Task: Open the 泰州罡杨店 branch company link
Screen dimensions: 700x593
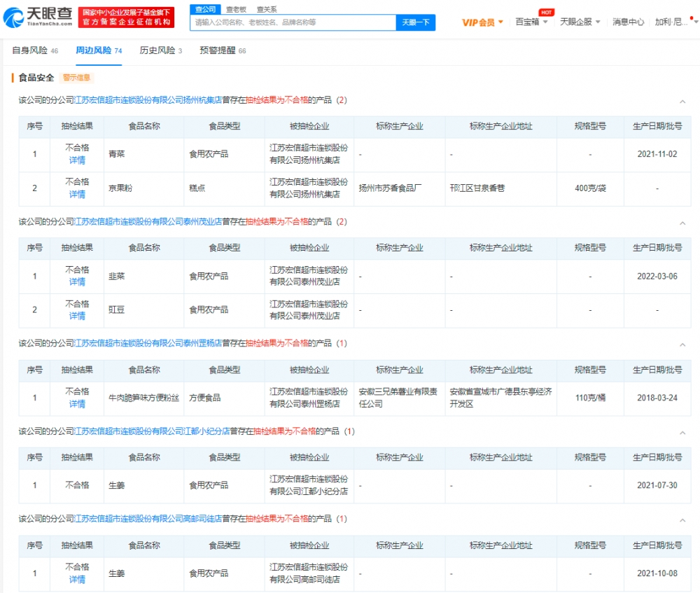Action: pos(148,343)
